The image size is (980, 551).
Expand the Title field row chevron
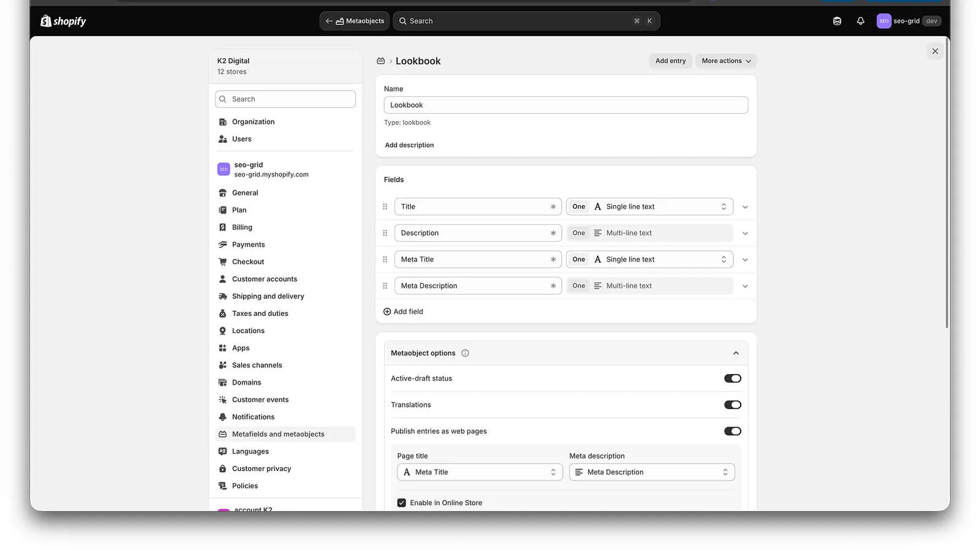(x=745, y=207)
